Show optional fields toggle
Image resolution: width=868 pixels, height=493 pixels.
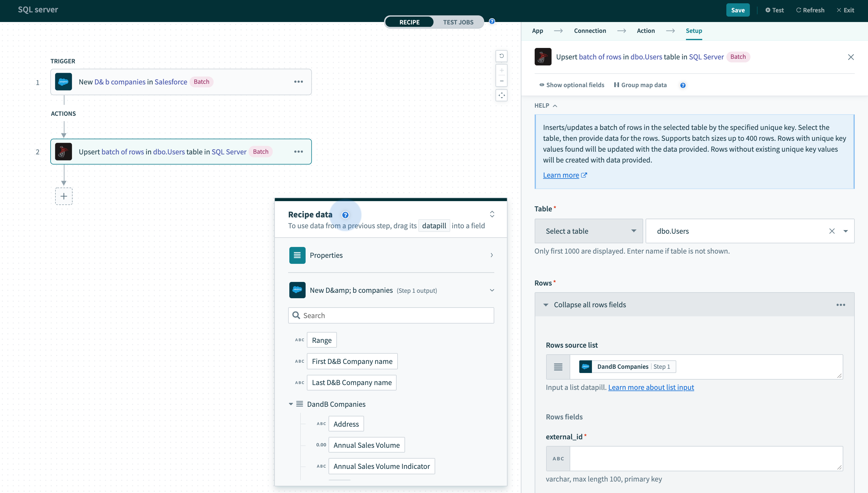569,85
